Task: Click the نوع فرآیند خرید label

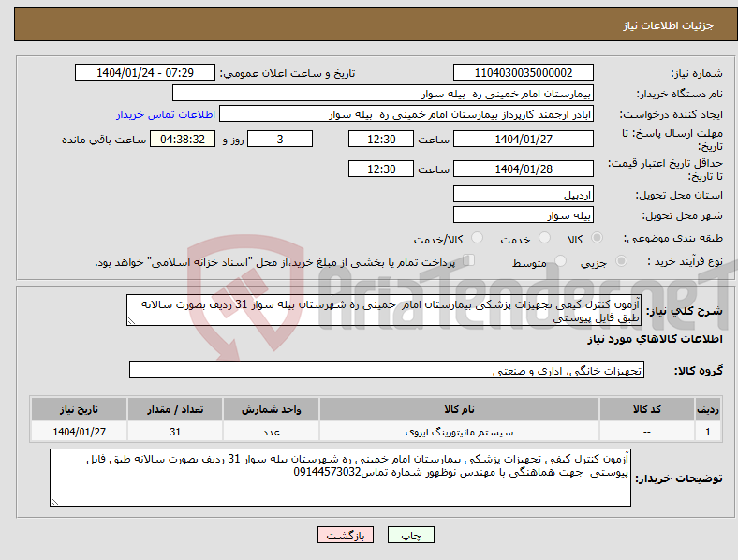Action: [686, 261]
